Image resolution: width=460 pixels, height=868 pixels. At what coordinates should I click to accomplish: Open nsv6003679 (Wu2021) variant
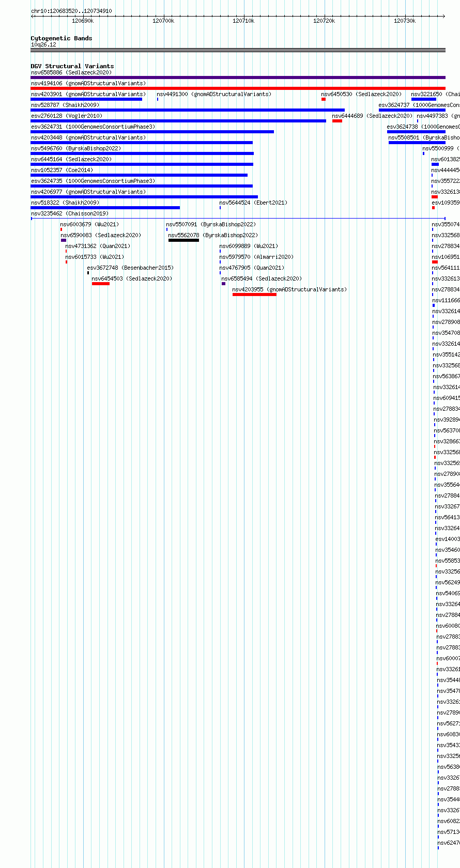[x=89, y=224]
